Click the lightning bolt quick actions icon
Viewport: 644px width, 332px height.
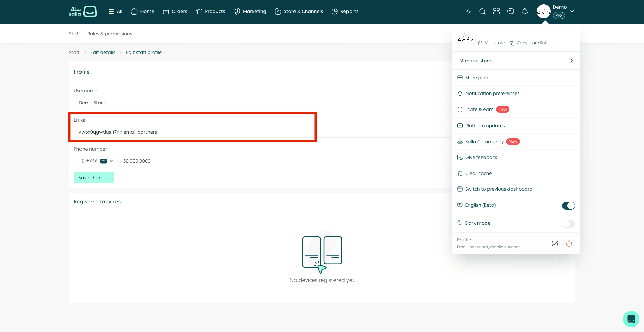click(x=468, y=12)
